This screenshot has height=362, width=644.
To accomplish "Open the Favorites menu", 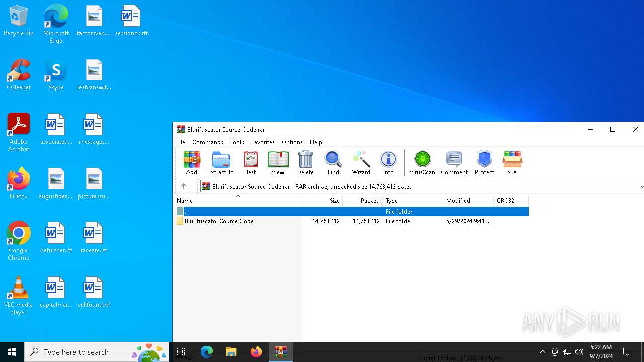I will point(263,142).
